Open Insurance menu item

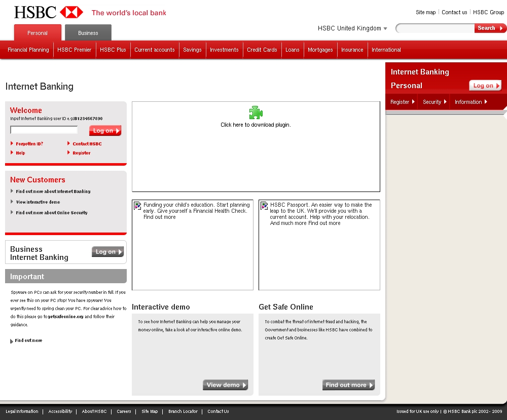point(352,50)
